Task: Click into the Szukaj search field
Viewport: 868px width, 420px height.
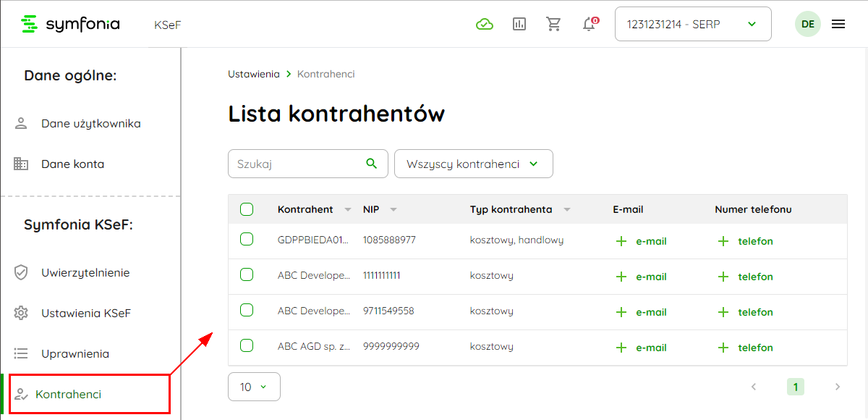Action: pos(297,164)
